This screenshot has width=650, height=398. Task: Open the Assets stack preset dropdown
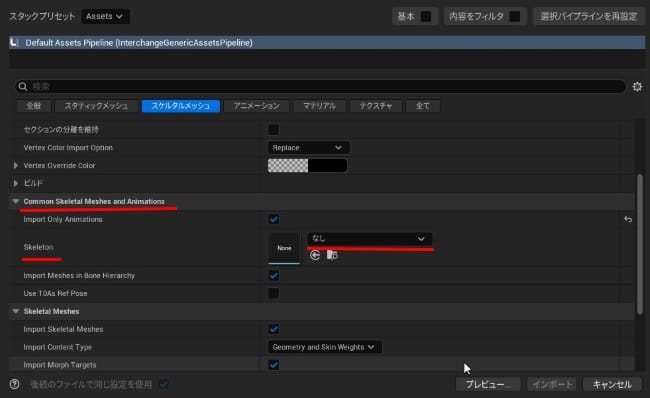coord(105,16)
